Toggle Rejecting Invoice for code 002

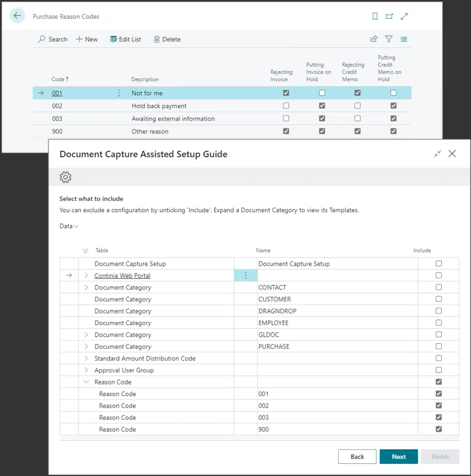286,106
